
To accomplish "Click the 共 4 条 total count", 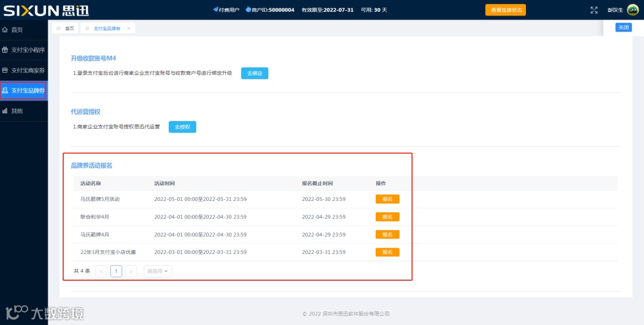I will pyautogui.click(x=82, y=271).
